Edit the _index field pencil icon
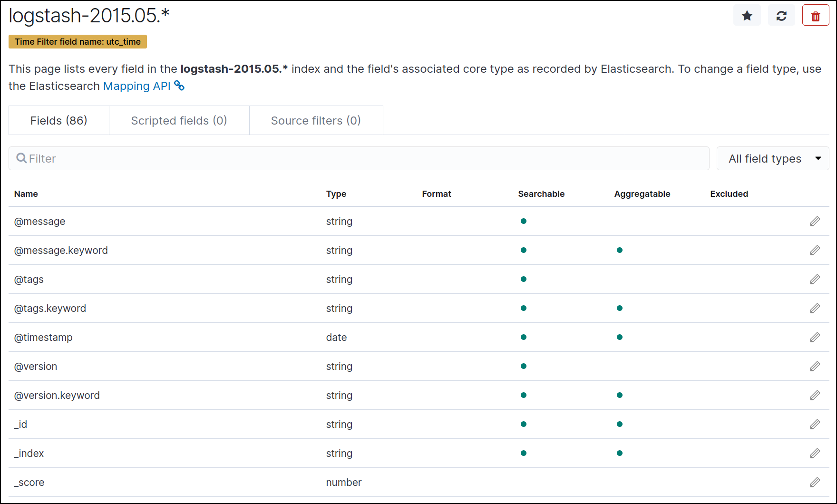837x504 pixels. click(815, 453)
